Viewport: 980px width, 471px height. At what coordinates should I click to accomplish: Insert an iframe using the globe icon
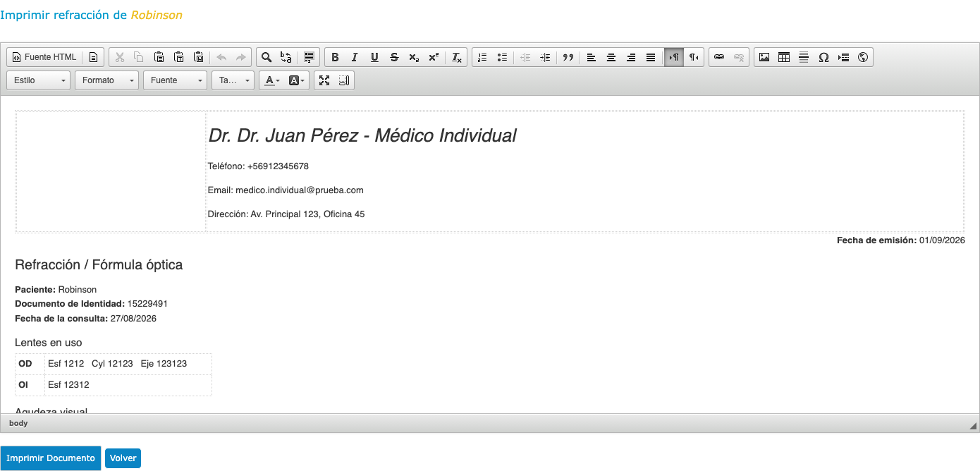point(863,57)
